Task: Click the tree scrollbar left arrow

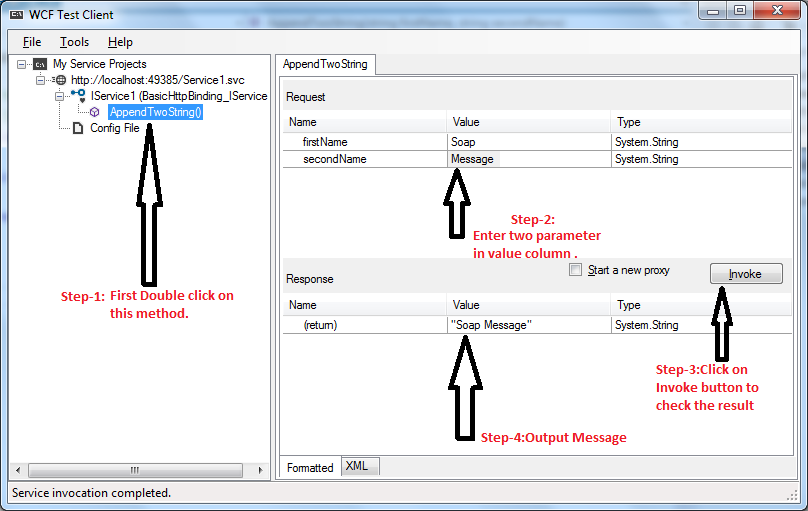Action: 18,470
